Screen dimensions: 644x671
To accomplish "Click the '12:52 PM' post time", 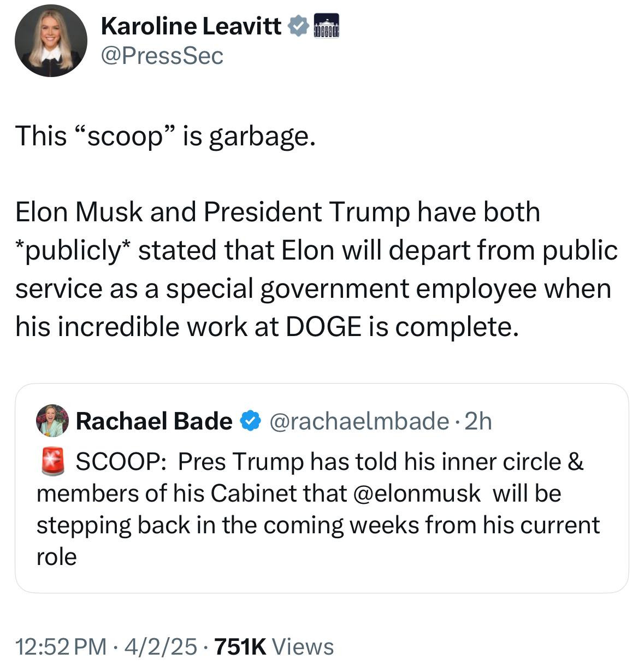I will pyautogui.click(x=61, y=647).
